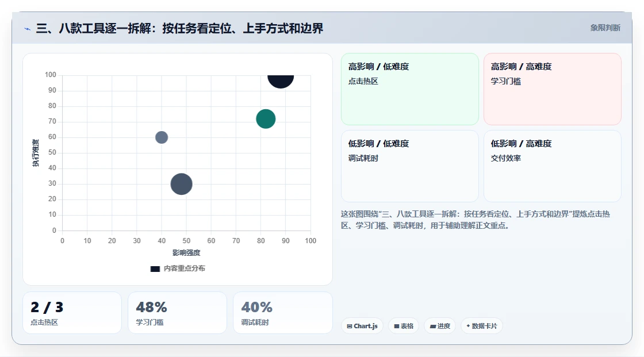Click the lightning bolt icon beside the title
The height and width of the screenshot is (357, 644).
coord(28,29)
